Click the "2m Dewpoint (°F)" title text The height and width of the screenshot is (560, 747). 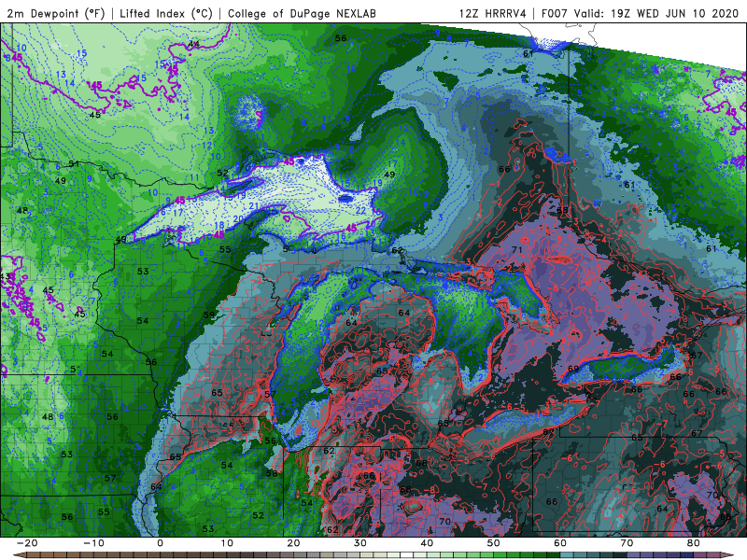click(56, 13)
